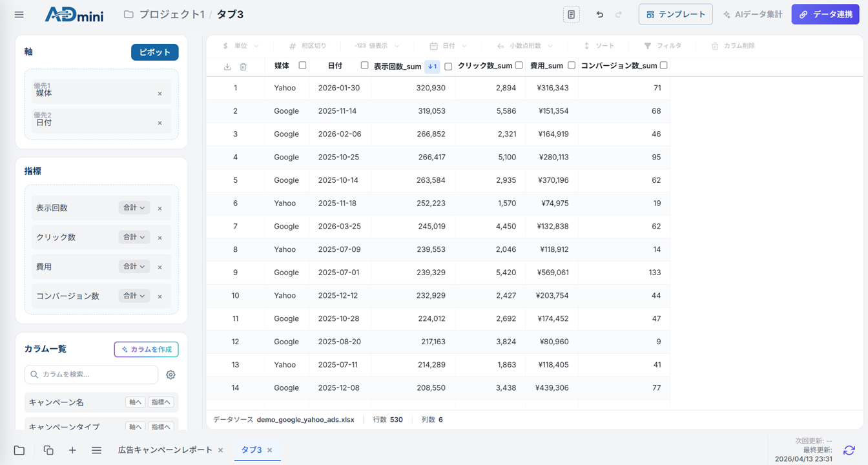
Task: Click the trash icon in the table header
Action: point(243,67)
